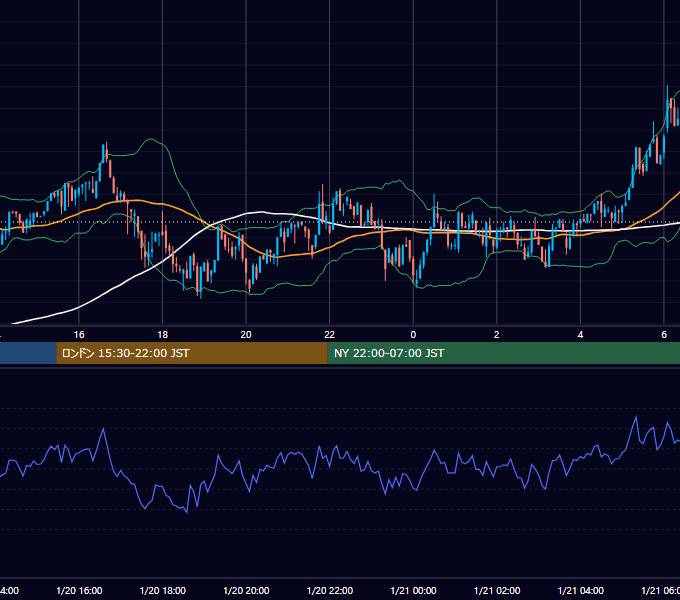Click the 1/21 00:00 date label on the bottom axis
Screen dimensions: 680x600
[413, 590]
